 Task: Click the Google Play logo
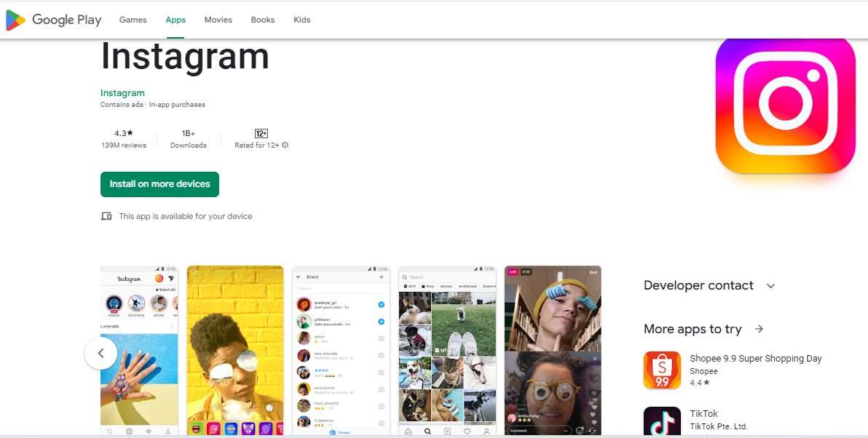coord(54,20)
